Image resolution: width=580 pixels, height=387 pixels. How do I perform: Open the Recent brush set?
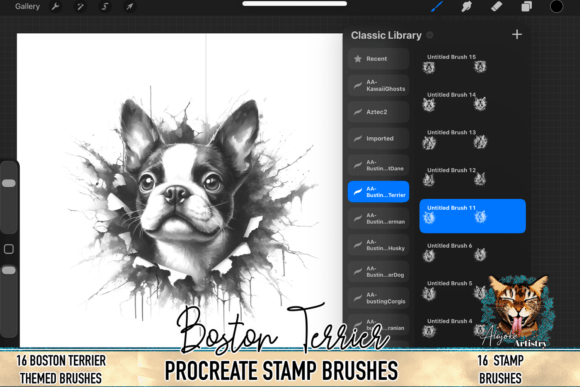[x=378, y=58]
